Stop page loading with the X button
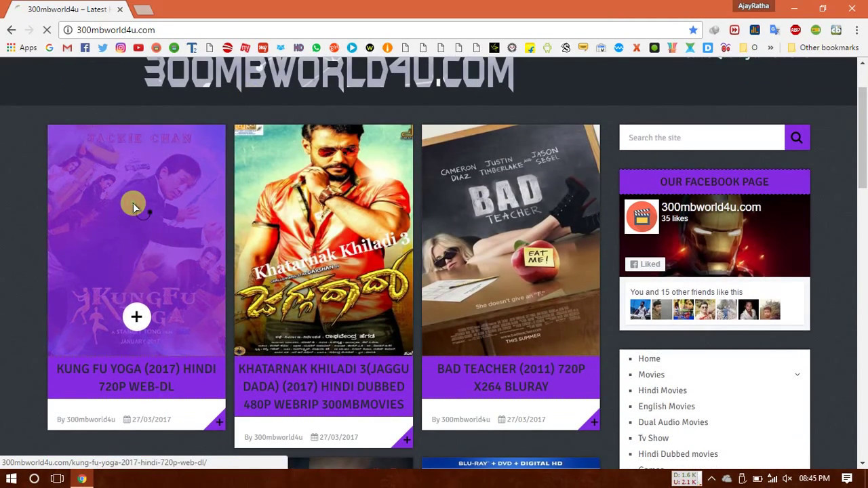The width and height of the screenshot is (868, 488). coord(47,30)
